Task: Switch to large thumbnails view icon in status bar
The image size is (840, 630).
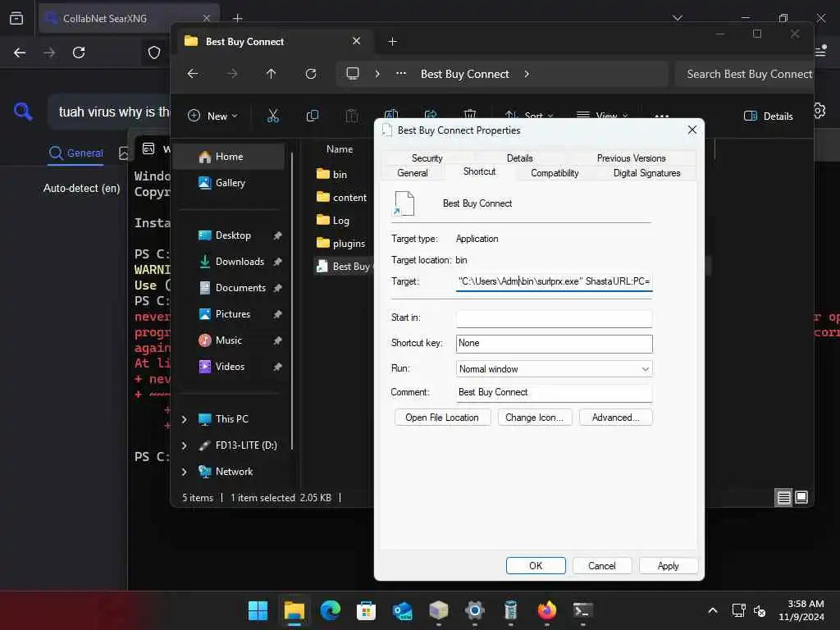Action: 801,498
